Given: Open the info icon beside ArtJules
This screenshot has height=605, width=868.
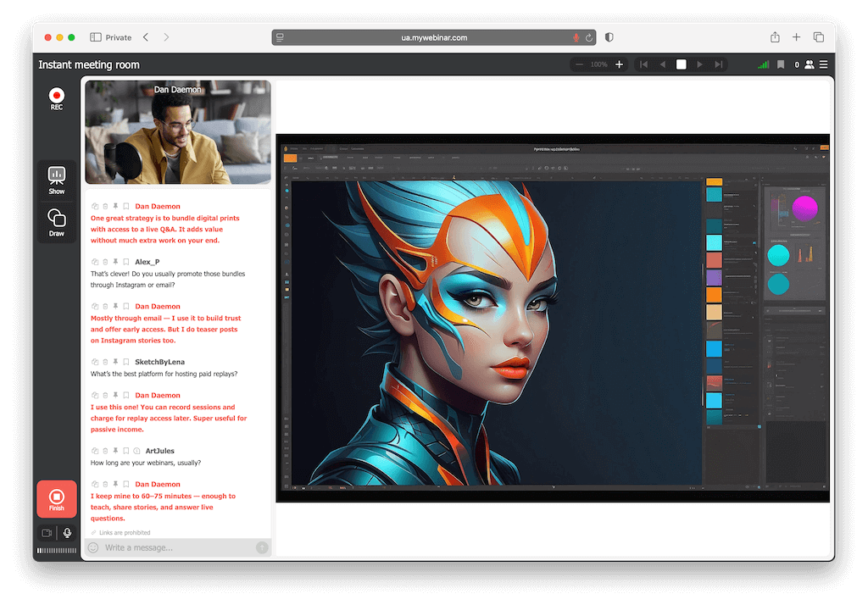Looking at the screenshot, I should click(x=136, y=451).
